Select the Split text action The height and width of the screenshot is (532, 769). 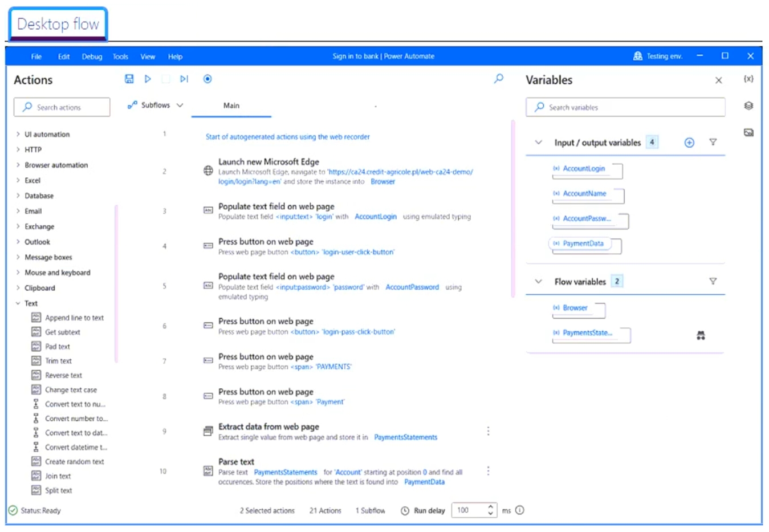pos(58,490)
